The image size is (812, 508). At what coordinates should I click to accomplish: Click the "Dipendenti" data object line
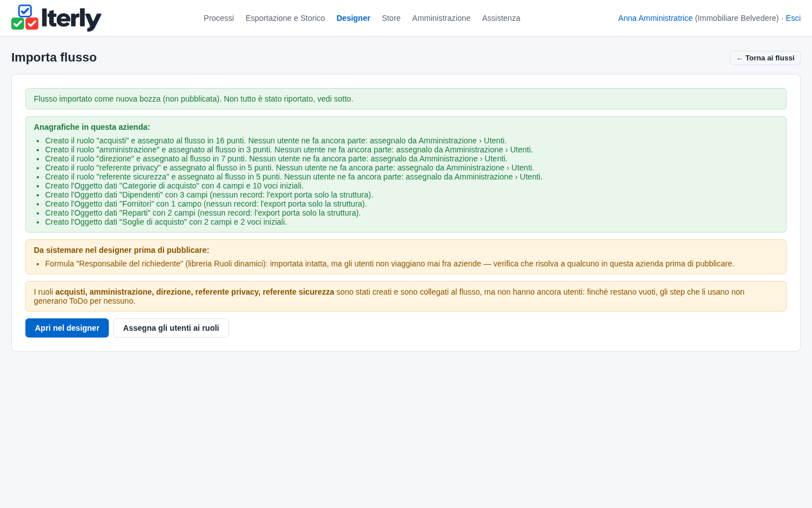pos(209,195)
